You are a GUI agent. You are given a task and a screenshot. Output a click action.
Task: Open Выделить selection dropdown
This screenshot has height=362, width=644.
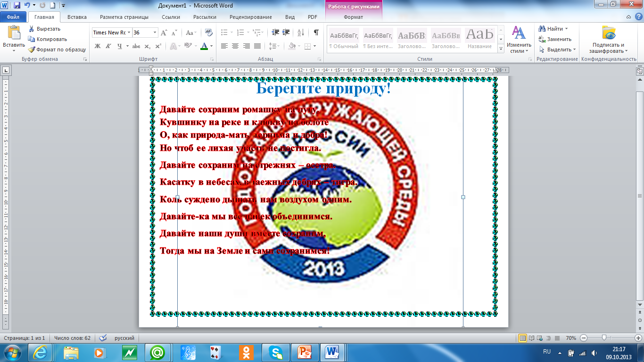tap(557, 49)
